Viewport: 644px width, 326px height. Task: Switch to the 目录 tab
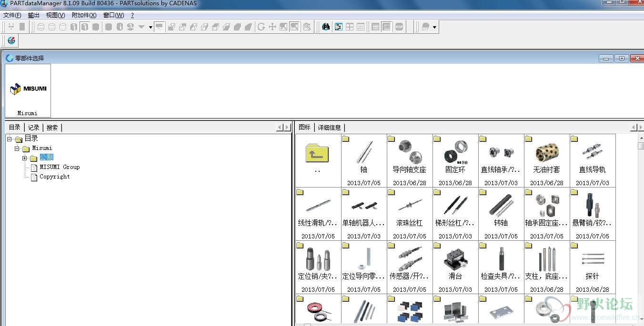[x=15, y=127]
